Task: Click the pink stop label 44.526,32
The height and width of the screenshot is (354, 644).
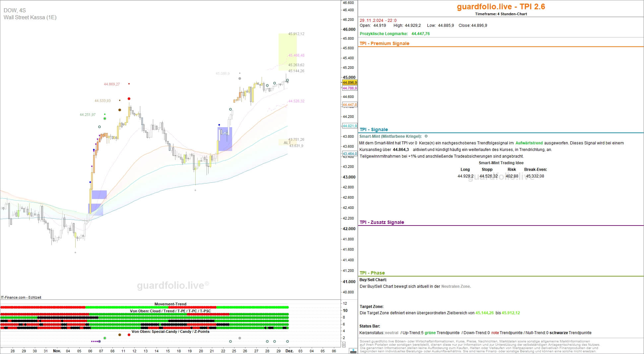Action: click(x=296, y=101)
